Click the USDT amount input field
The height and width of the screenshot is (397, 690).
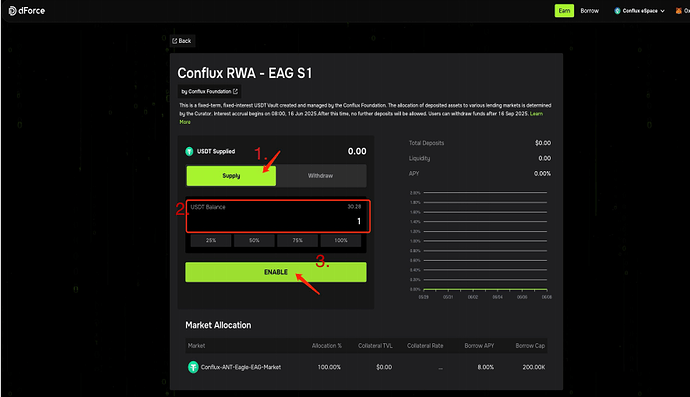pos(278,216)
